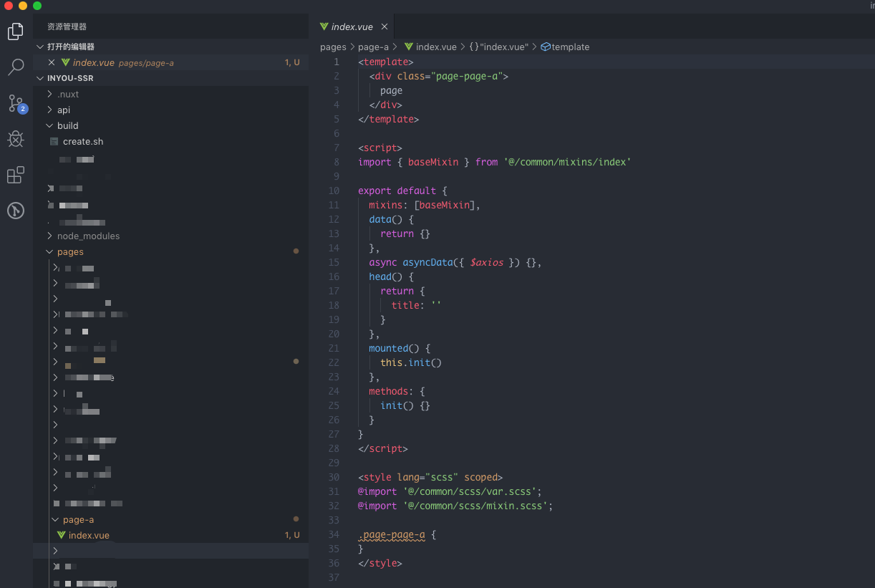Collapse the INYOU-SSR project root

pyautogui.click(x=70, y=78)
